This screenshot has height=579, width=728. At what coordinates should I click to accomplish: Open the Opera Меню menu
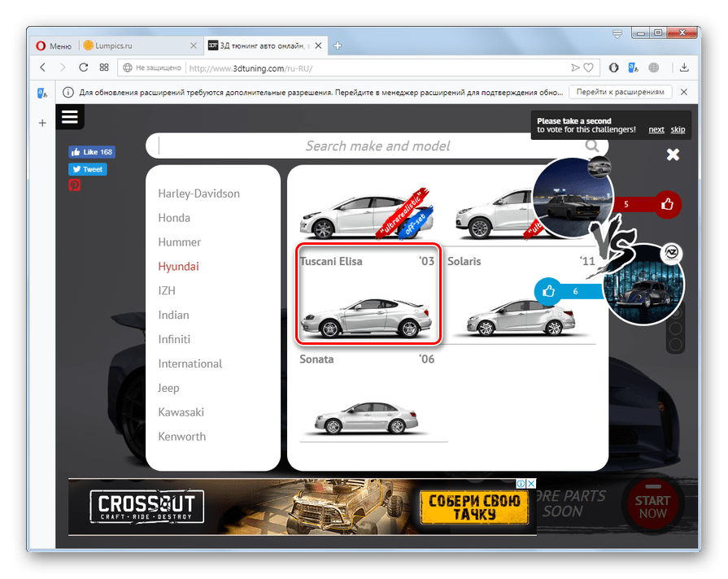[52, 46]
